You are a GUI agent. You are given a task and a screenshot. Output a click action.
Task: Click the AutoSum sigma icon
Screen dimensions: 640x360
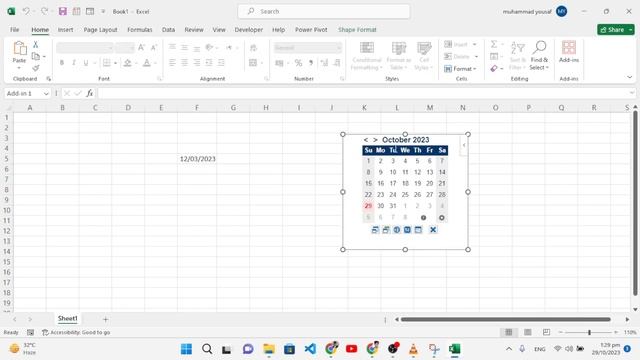tap(494, 44)
